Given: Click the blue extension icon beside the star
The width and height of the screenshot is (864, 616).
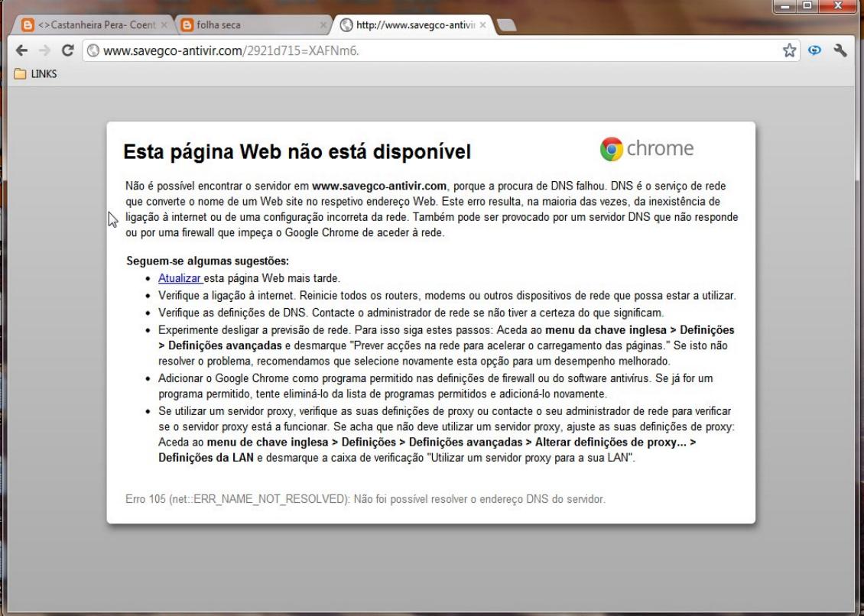Looking at the screenshot, I should 814,50.
